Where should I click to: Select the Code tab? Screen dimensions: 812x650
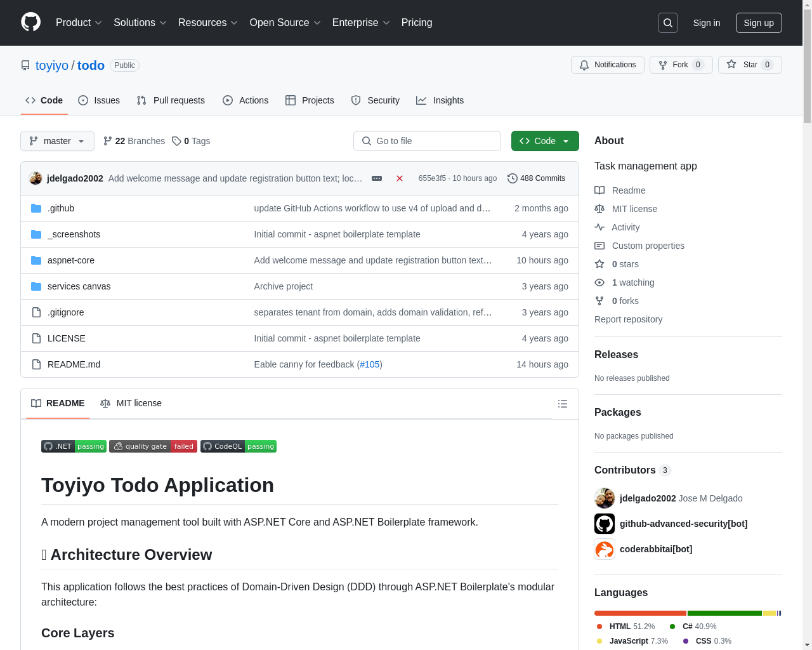(44, 100)
